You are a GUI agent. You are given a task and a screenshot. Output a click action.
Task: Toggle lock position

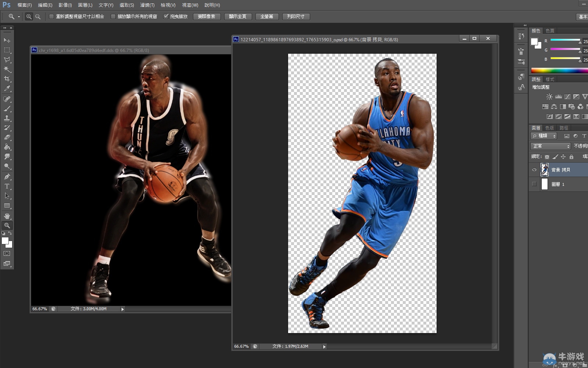pyautogui.click(x=563, y=157)
